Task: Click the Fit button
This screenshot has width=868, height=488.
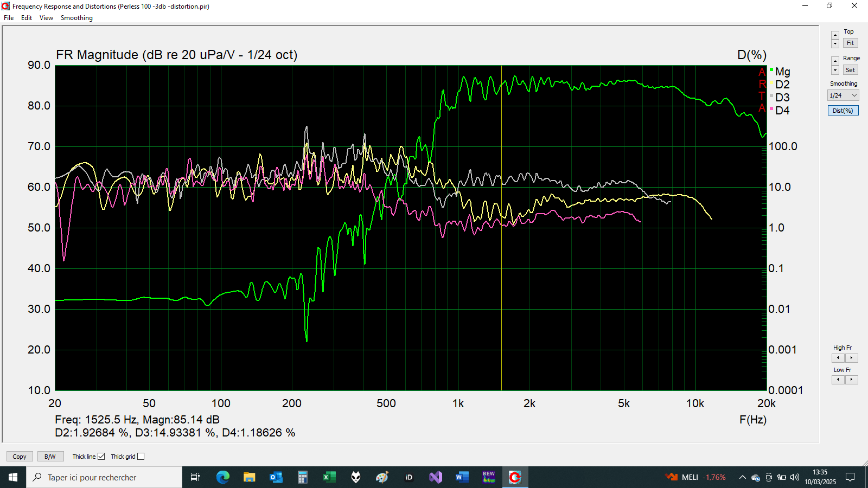Action: (850, 43)
